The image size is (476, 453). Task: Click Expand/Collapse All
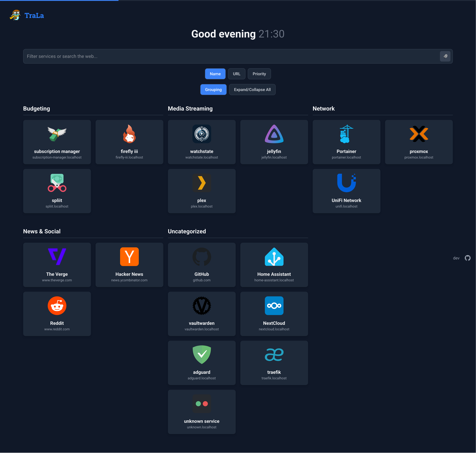[x=252, y=89]
